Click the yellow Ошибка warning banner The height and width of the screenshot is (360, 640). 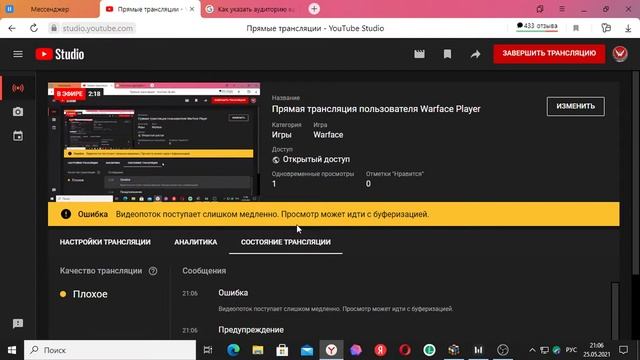333,214
